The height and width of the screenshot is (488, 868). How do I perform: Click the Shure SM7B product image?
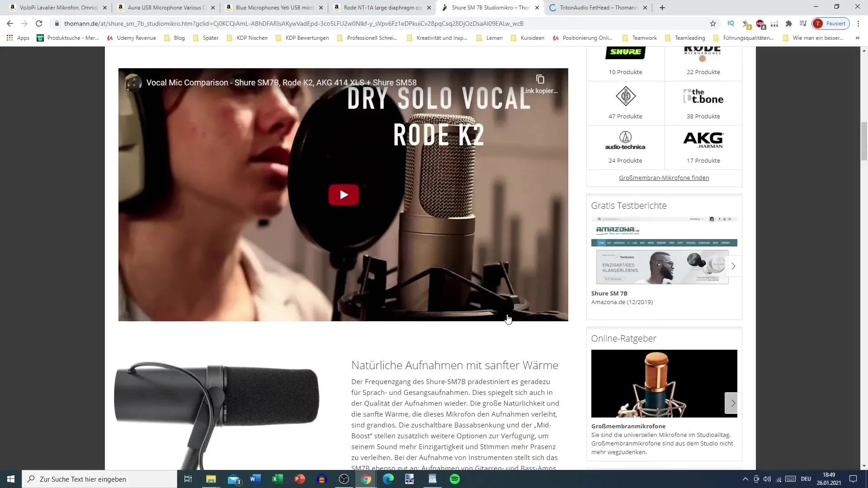point(217,415)
